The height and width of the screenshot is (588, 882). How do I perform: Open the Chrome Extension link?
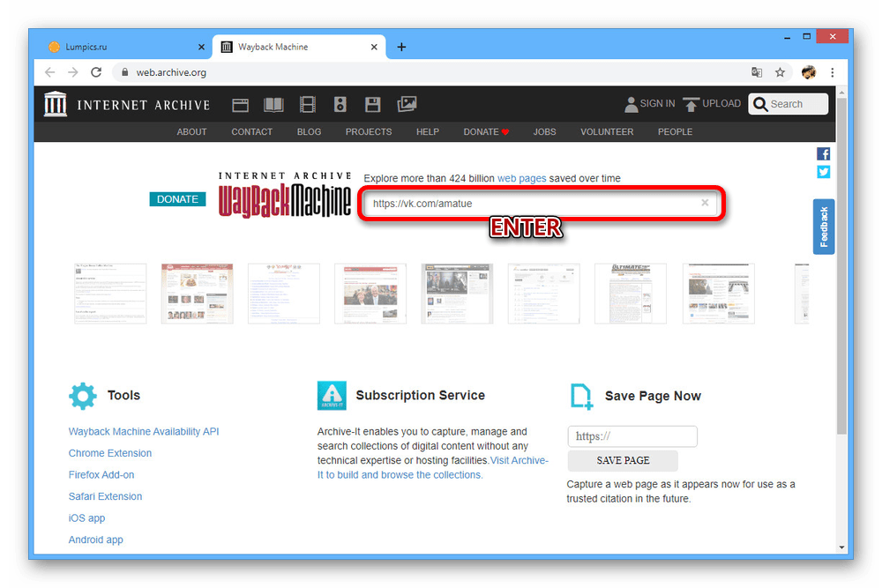109,453
